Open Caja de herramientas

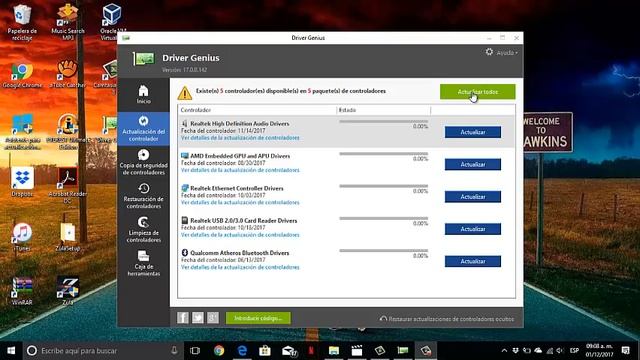pos(143,263)
